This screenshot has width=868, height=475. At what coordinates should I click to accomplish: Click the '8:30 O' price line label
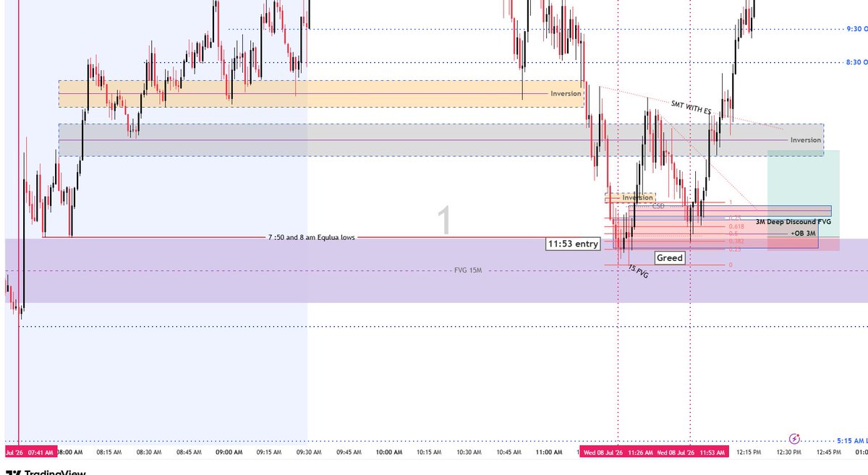pos(857,62)
